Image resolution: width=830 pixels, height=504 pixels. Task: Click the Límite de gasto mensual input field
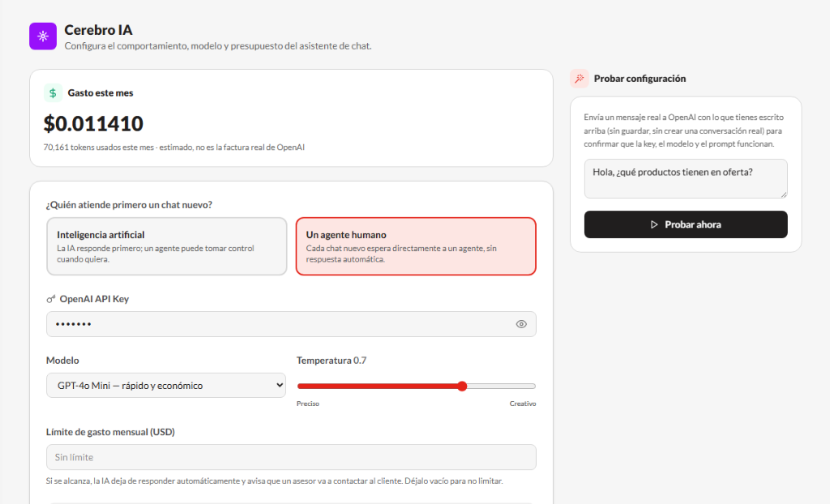click(x=291, y=457)
